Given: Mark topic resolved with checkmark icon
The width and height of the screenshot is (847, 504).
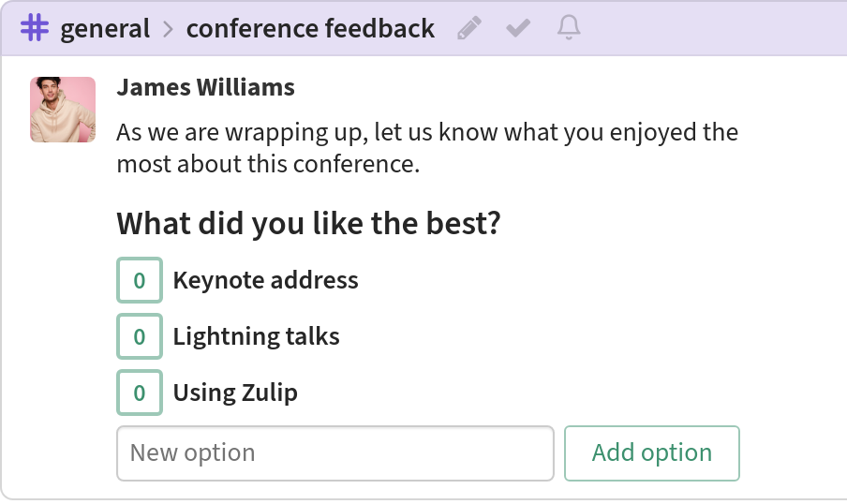Looking at the screenshot, I should coord(518,28).
